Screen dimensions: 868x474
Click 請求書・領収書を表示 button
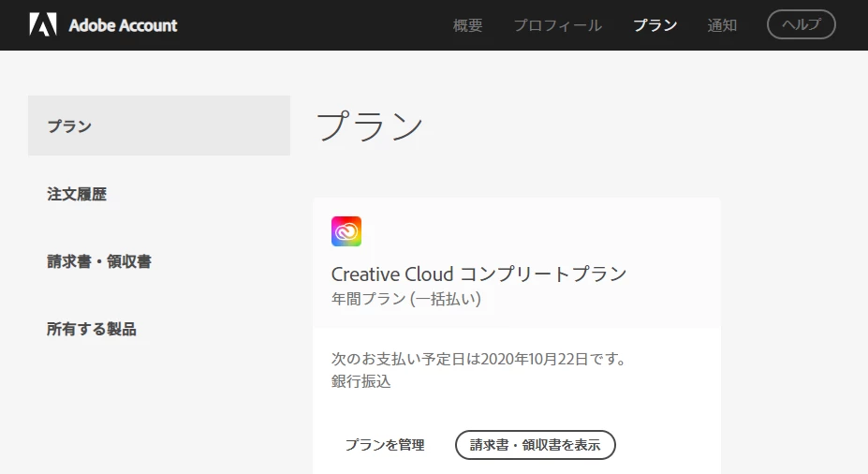coord(536,445)
